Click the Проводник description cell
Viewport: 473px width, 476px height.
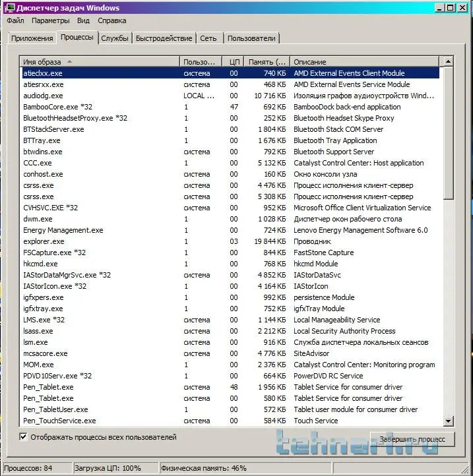click(312, 242)
